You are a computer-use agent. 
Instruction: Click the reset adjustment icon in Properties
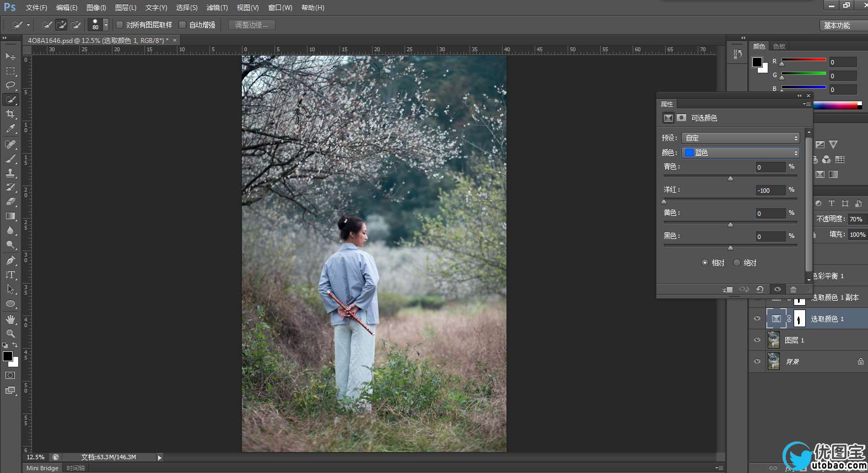click(760, 290)
